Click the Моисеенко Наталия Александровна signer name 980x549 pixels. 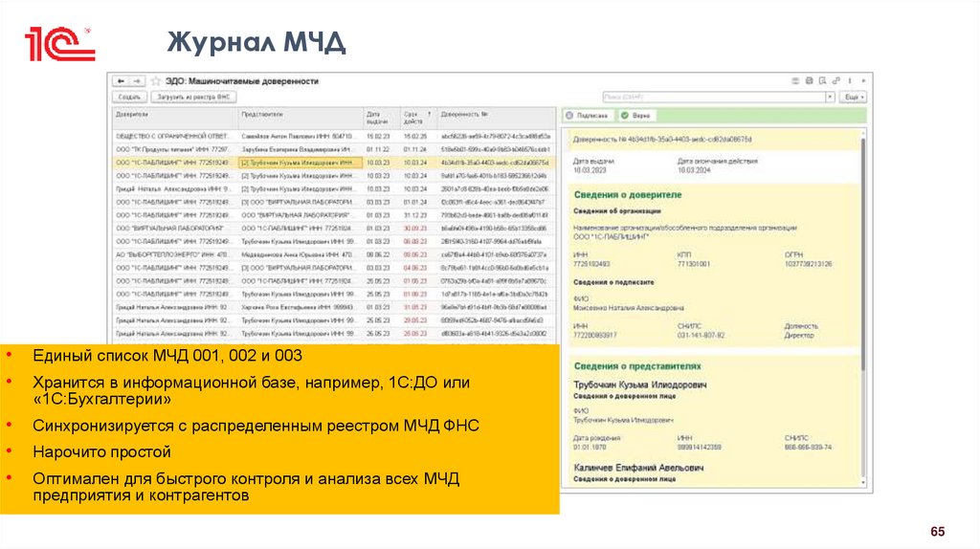coord(628,308)
